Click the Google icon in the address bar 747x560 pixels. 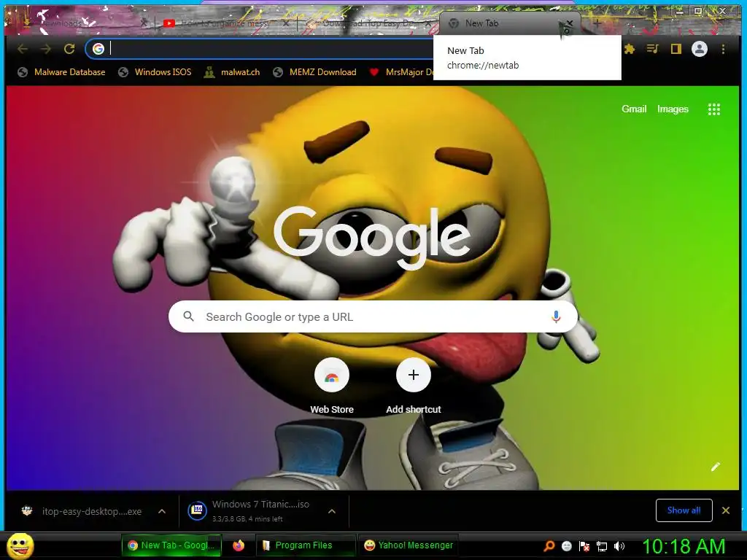pyautogui.click(x=98, y=49)
